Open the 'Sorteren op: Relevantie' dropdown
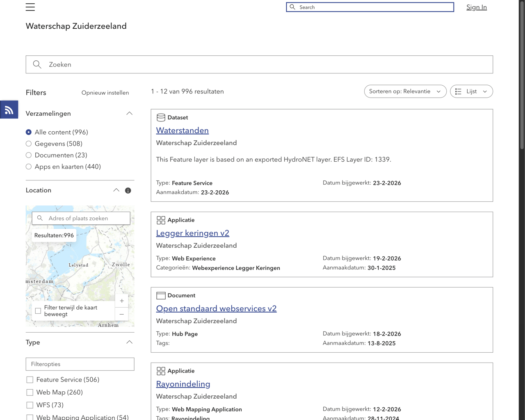 pos(405,91)
